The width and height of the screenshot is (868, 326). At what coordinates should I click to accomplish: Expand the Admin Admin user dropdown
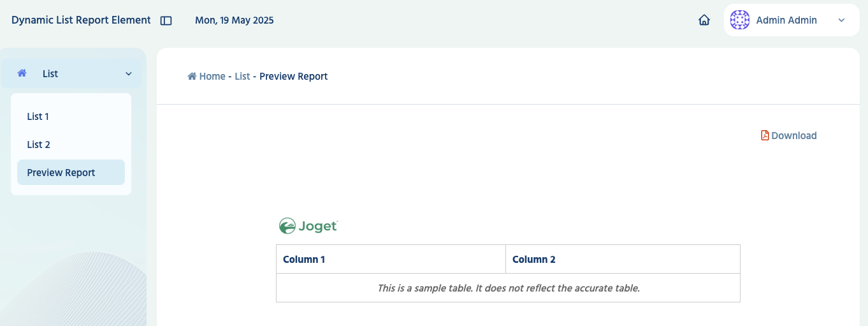[841, 20]
